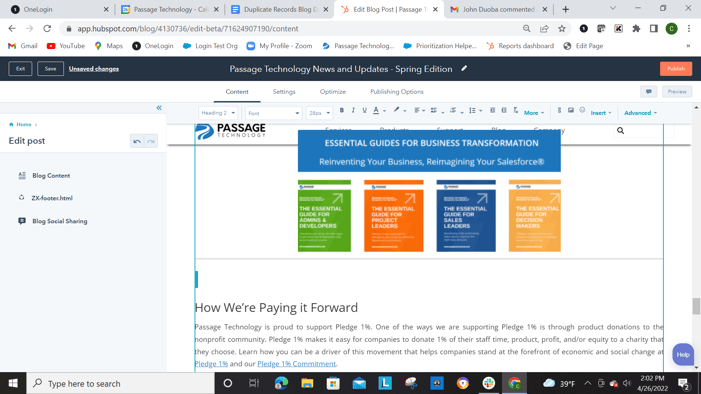Switch to Duplicate Records Blog tab
Image resolution: width=701 pixels, height=394 pixels.
280,9
